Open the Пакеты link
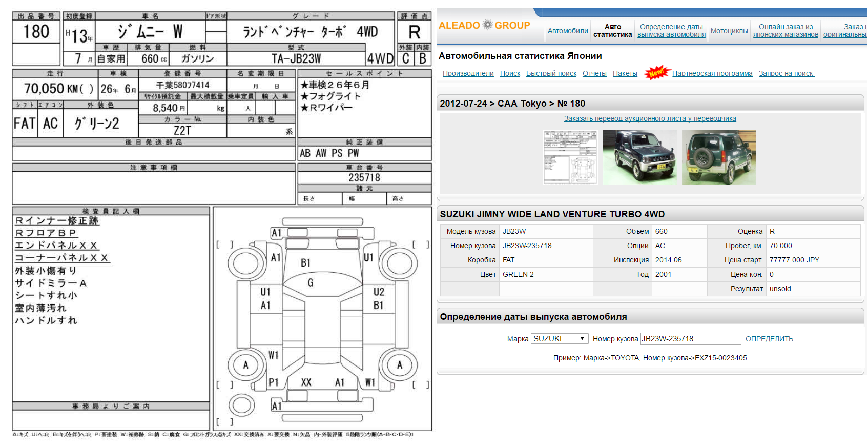This screenshot has height=447, width=868. click(x=625, y=74)
